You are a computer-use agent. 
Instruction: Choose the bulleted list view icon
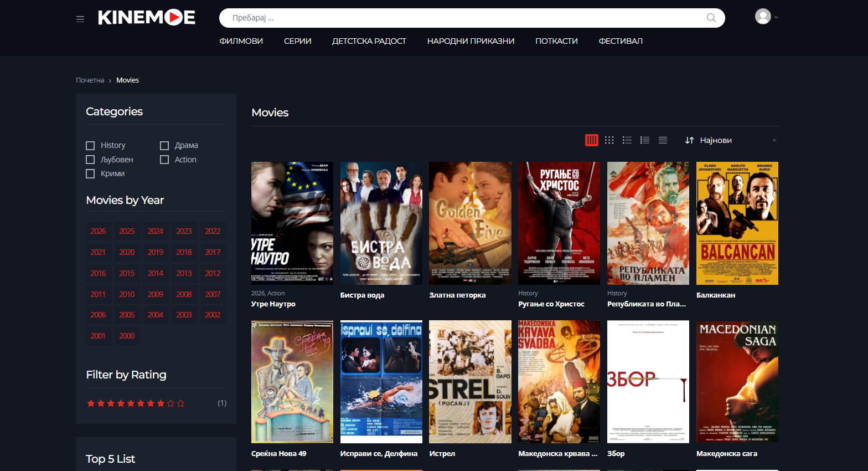click(x=627, y=140)
